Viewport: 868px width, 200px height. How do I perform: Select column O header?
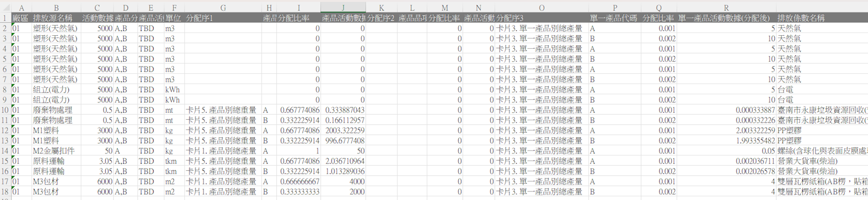[x=541, y=8]
